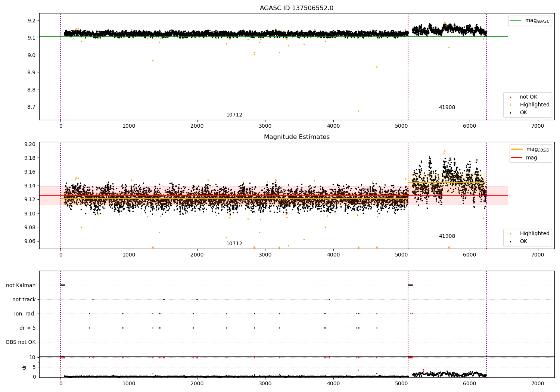Image resolution: width=560 pixels, height=392 pixels.
Task: Click 'Highlighted' legend entry in Magnitude Estimates plot
Action: point(534,234)
